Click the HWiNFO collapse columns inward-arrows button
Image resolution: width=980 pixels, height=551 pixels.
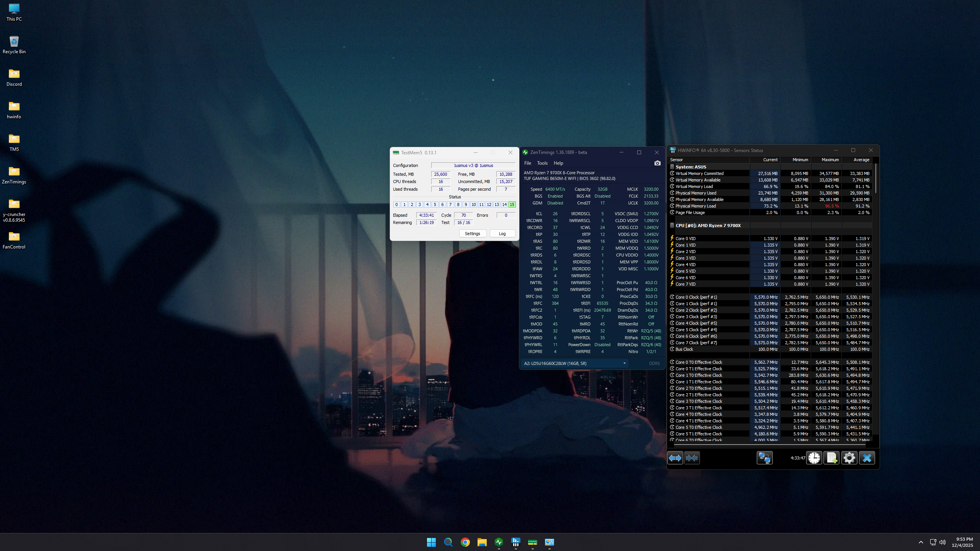(x=692, y=458)
